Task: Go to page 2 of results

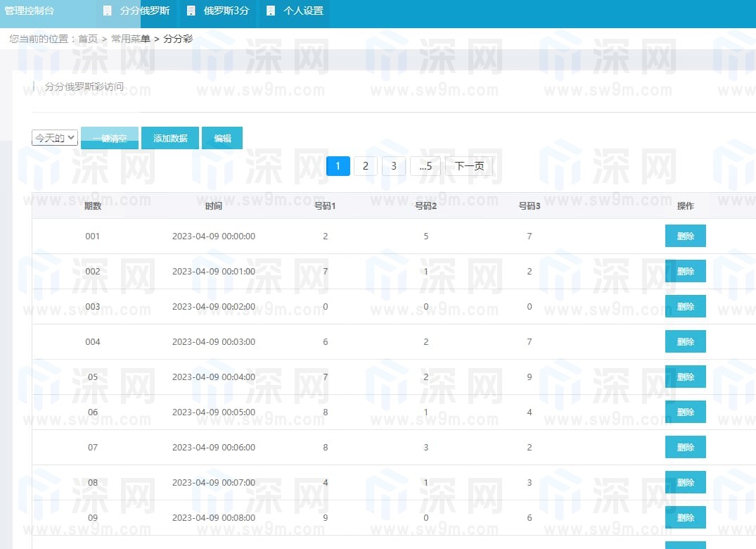Action: pos(365,166)
